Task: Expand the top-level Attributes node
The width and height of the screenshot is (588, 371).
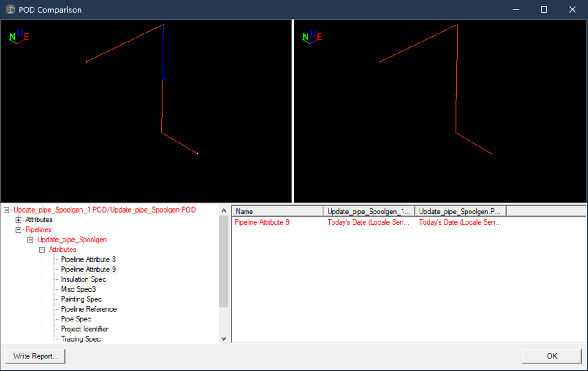Action: (18, 220)
